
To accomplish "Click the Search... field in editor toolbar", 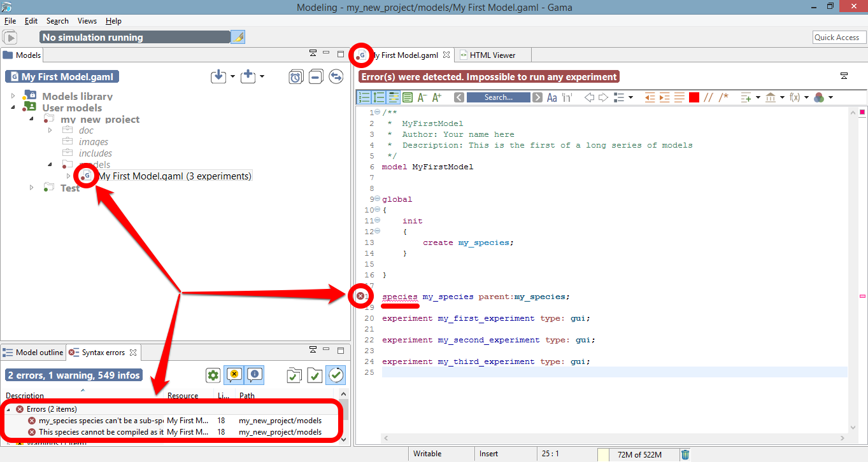I will [x=498, y=97].
